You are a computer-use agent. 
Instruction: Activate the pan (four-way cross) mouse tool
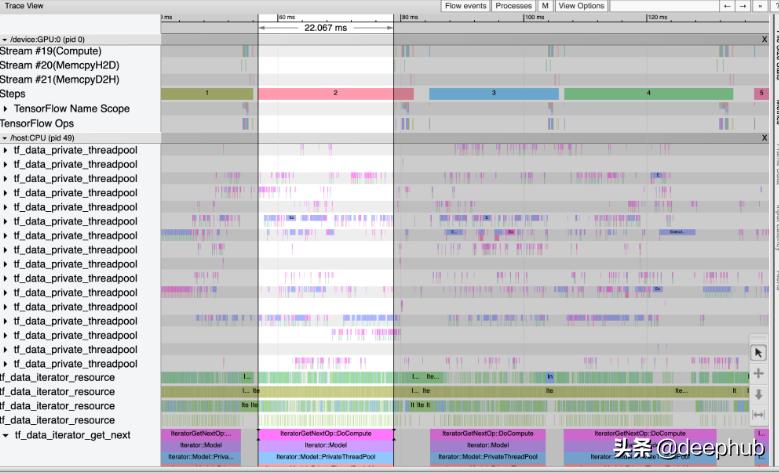(758, 374)
